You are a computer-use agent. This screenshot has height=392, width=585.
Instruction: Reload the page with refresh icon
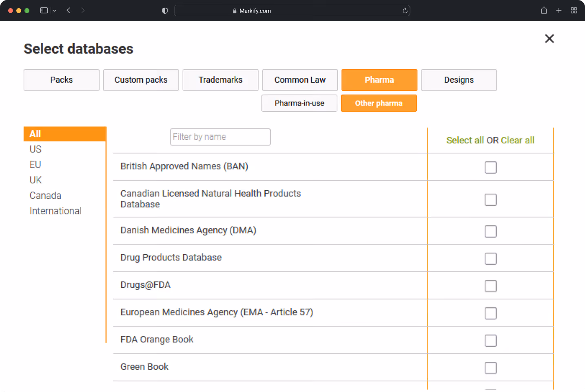click(x=405, y=11)
